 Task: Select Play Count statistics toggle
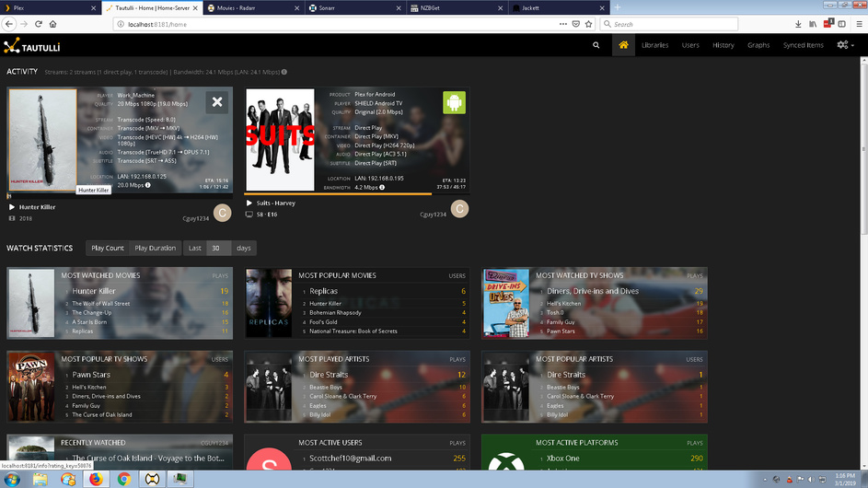coord(108,249)
